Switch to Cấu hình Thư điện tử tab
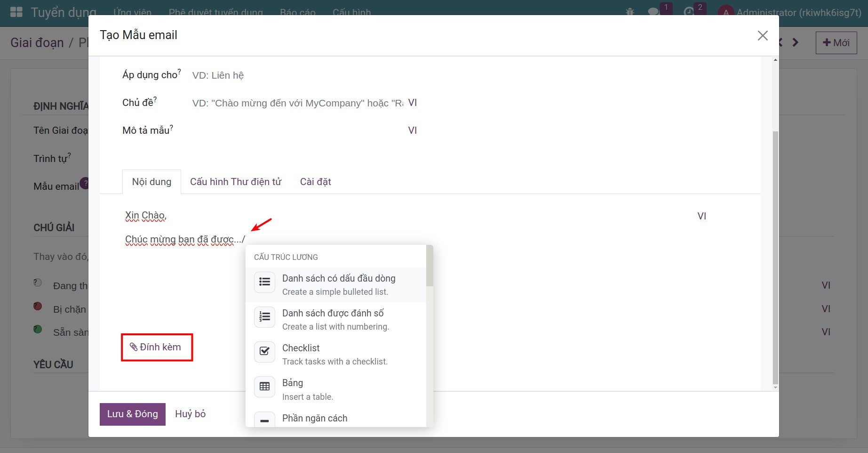This screenshot has width=868, height=453. 235,182
